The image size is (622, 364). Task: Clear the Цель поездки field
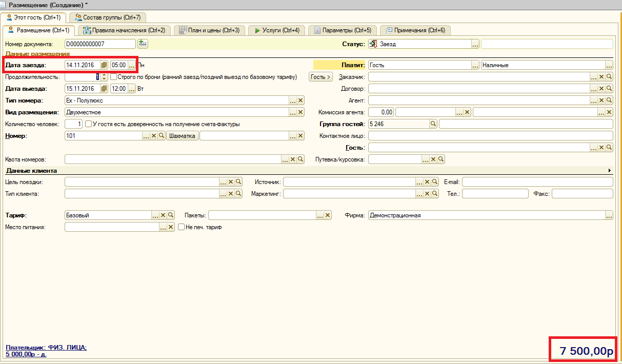click(231, 182)
